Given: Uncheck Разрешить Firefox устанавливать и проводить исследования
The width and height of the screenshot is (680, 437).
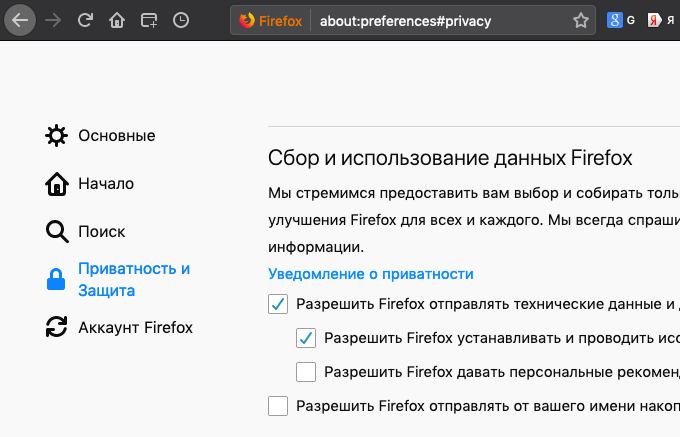Looking at the screenshot, I should (x=306, y=338).
